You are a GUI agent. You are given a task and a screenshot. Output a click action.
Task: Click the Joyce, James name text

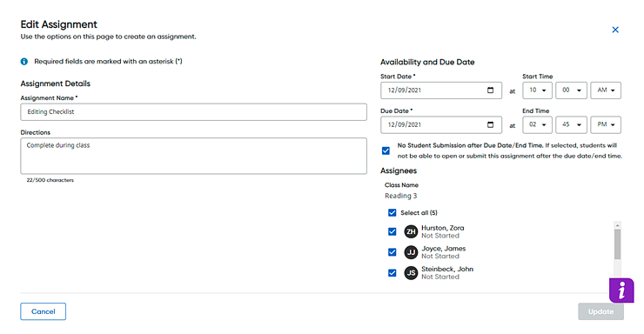(443, 248)
